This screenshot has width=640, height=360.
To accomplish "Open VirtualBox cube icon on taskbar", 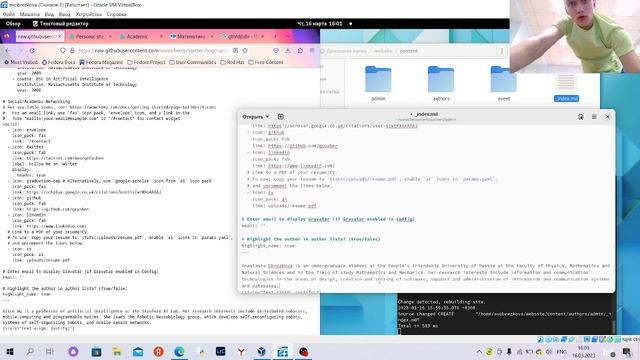I will pos(262,352).
